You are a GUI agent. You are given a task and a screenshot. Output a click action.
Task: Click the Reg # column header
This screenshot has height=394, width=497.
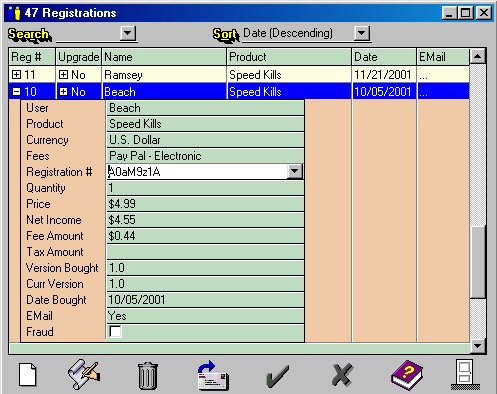pos(32,57)
